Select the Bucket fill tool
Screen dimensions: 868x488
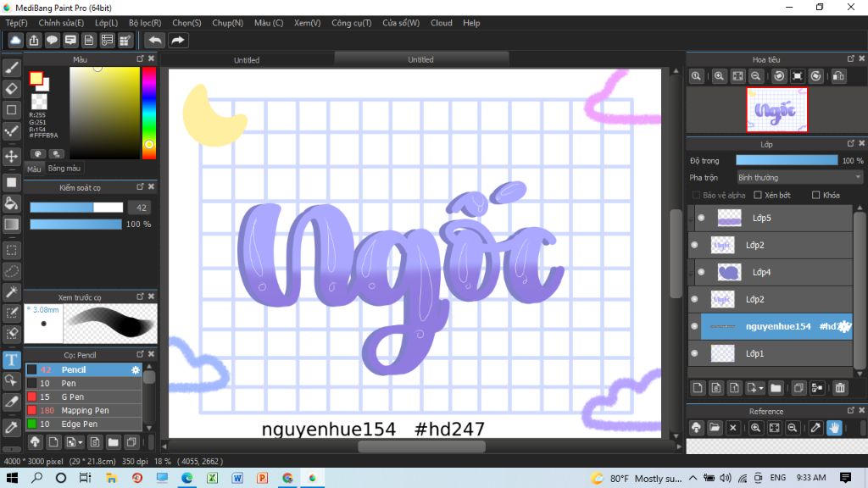tap(12, 203)
